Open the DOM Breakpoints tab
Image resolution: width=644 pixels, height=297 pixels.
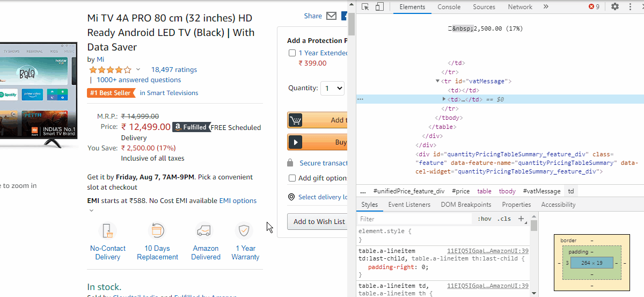pos(466,205)
